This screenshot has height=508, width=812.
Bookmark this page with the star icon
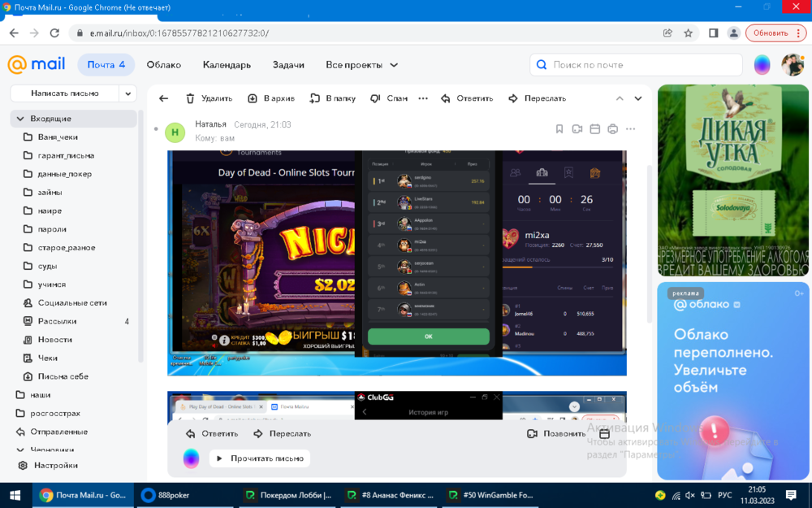[689, 33]
